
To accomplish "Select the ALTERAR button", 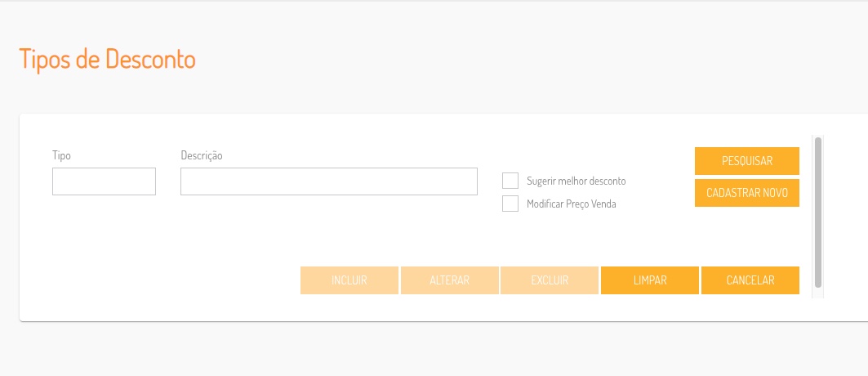I will click(x=449, y=280).
